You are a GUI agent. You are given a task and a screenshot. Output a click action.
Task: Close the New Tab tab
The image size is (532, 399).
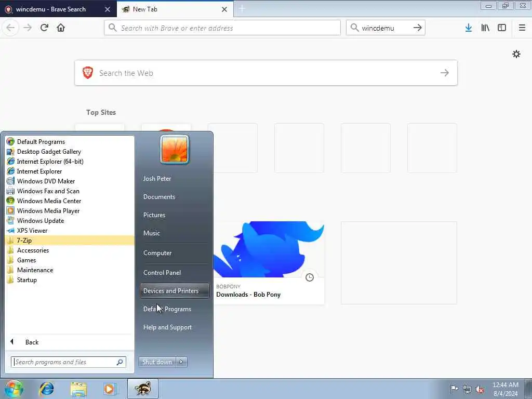[224, 9]
